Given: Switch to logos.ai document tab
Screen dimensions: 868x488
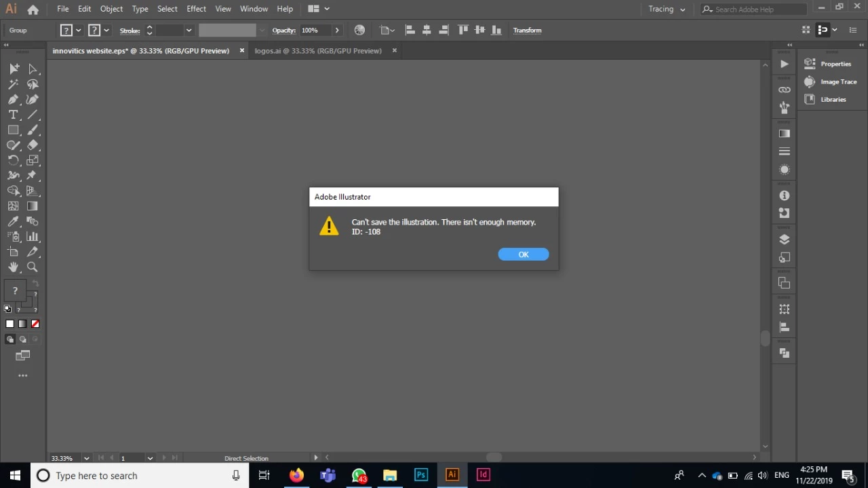Looking at the screenshot, I should [x=318, y=51].
